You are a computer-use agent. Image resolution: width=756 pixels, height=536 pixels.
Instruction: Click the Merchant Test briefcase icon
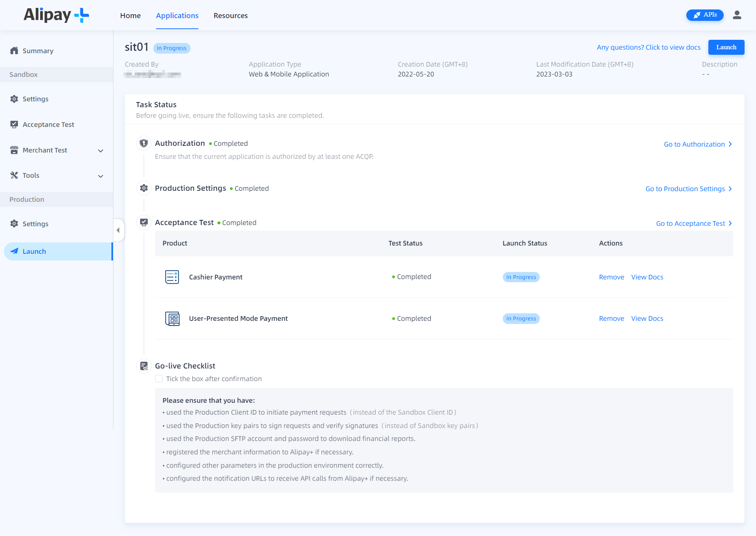(14, 150)
